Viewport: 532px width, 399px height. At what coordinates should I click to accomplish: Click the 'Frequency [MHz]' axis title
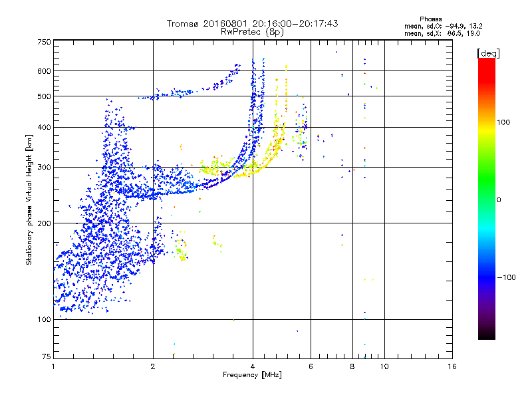click(252, 375)
